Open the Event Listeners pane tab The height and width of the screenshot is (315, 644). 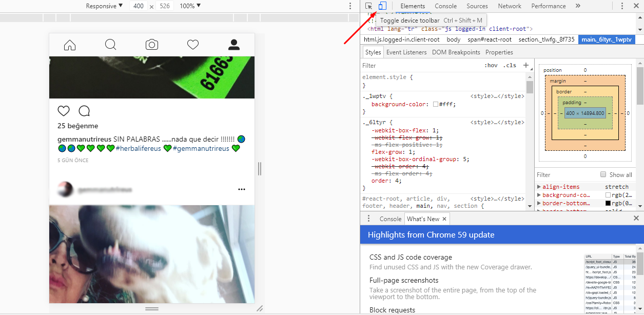click(406, 52)
